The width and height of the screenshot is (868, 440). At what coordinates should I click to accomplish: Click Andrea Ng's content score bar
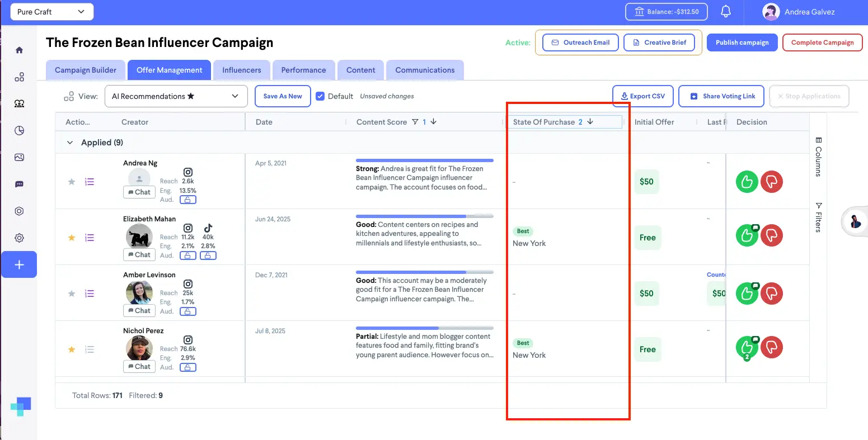(425, 160)
